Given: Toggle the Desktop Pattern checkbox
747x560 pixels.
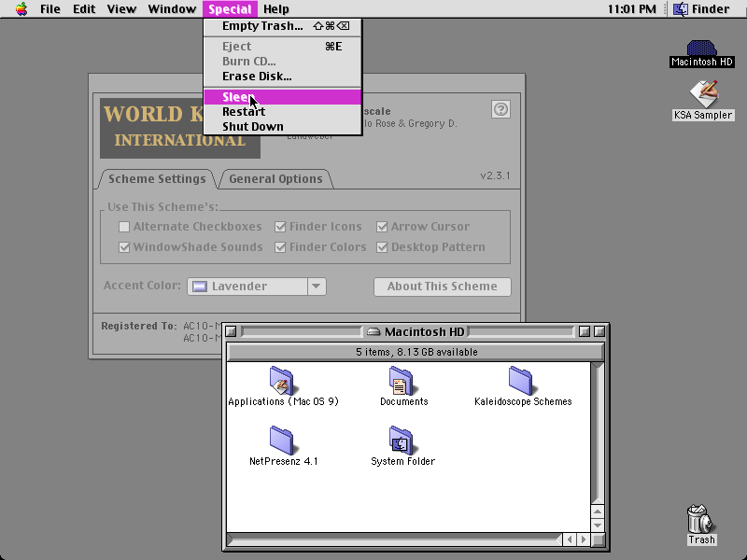Looking at the screenshot, I should [382, 247].
